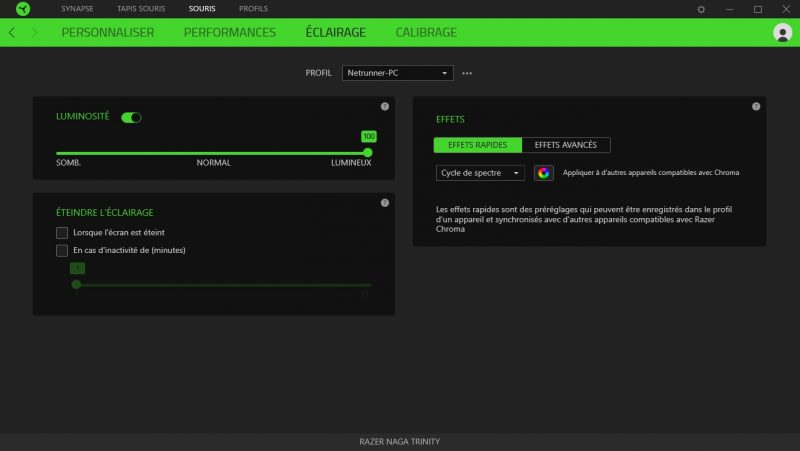Open help for Éteindre l'éclairage panel

tap(385, 203)
